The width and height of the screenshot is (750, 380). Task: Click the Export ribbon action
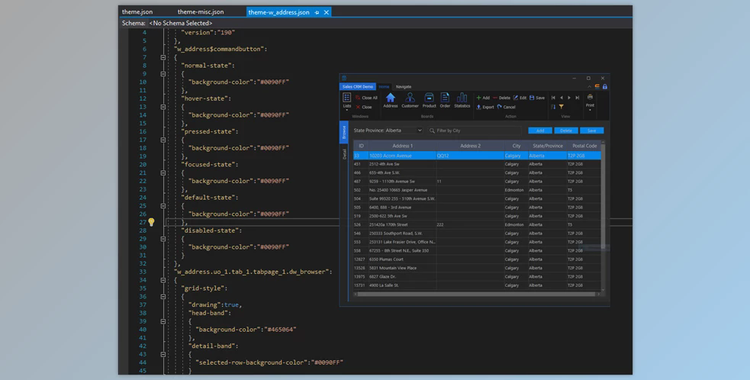pyautogui.click(x=485, y=107)
